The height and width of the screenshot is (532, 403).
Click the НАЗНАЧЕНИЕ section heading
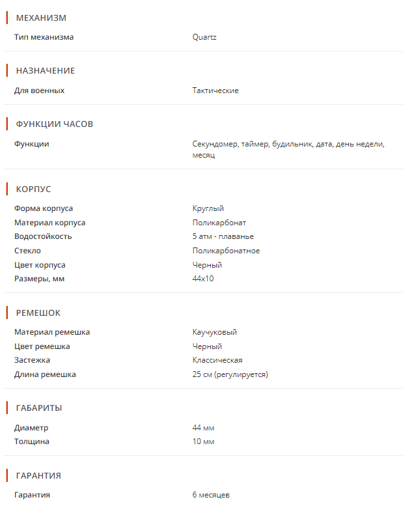[45, 71]
